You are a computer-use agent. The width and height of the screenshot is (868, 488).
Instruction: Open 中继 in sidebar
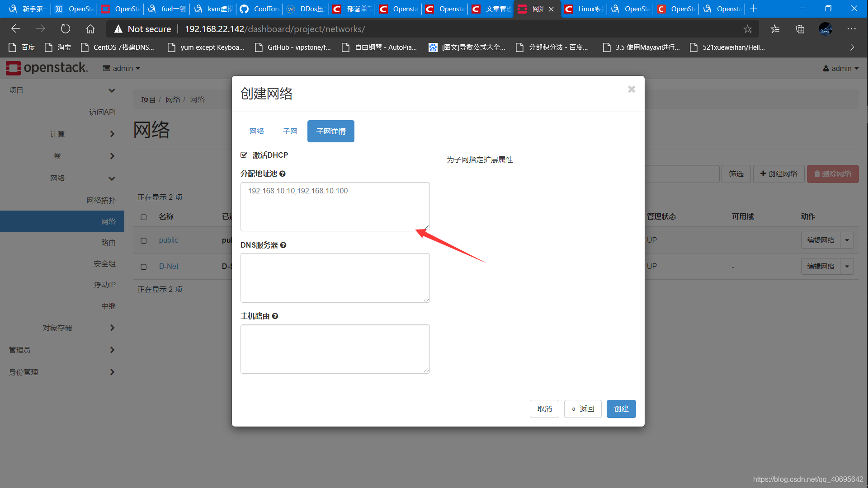click(108, 306)
